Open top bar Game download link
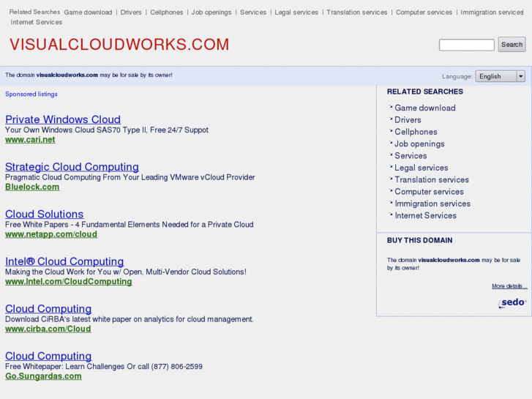The image size is (532, 399). point(88,12)
